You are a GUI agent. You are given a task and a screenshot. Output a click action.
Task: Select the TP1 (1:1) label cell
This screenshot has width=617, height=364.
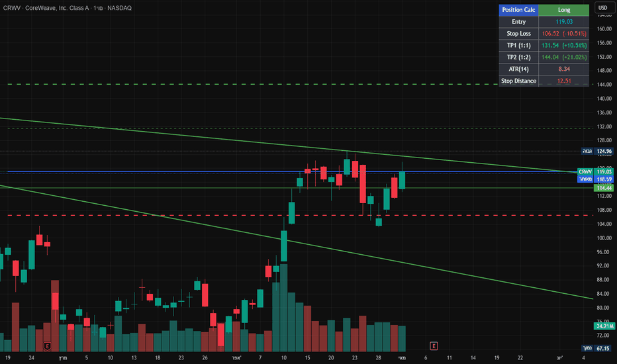(518, 45)
